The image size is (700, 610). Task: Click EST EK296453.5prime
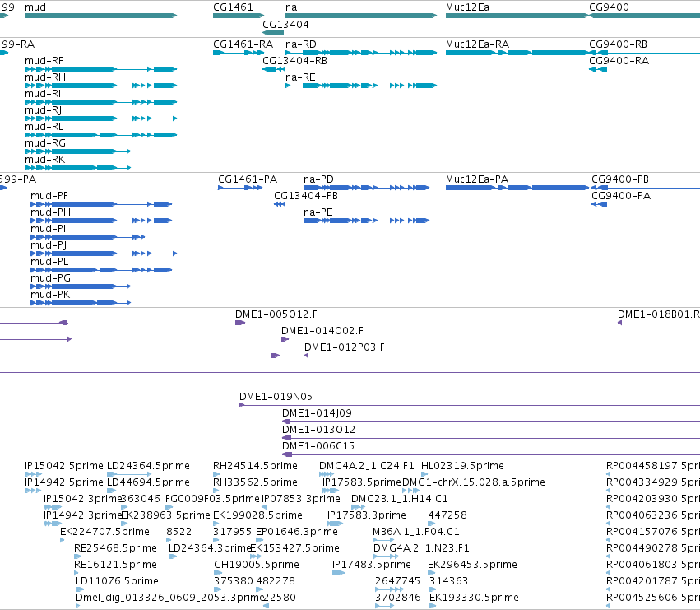click(432, 573)
